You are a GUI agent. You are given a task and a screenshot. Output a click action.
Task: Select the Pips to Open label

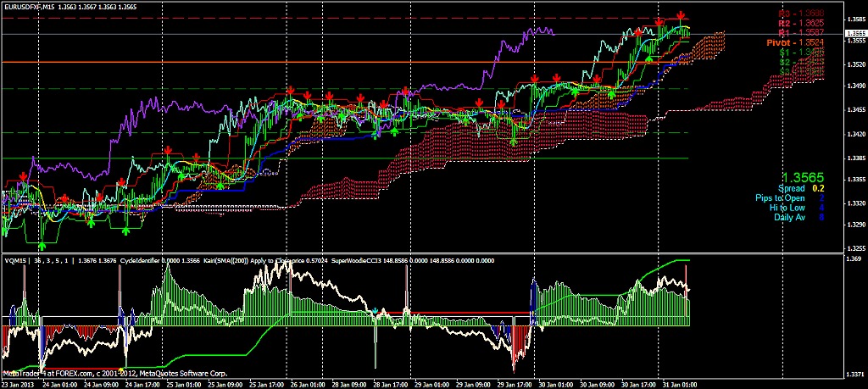(x=778, y=198)
